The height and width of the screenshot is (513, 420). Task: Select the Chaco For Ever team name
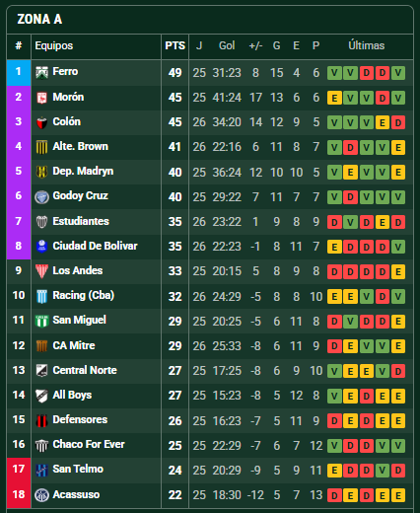click(89, 444)
